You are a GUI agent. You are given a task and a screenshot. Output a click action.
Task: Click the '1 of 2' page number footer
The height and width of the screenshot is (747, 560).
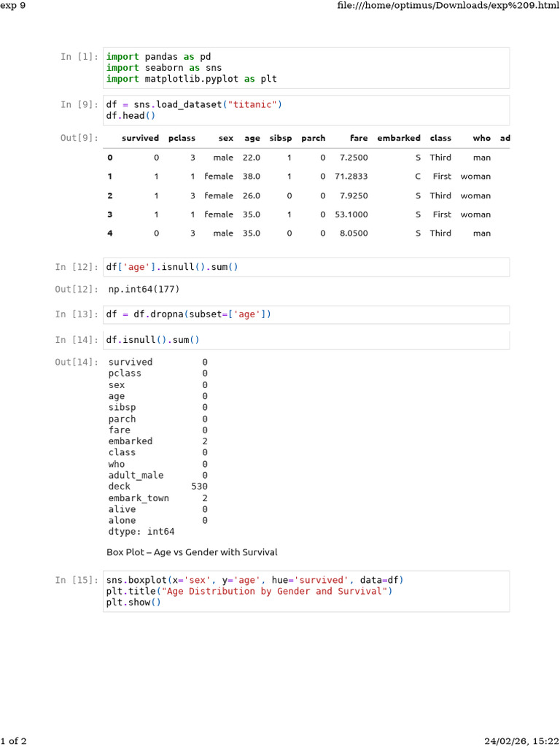[13, 741]
